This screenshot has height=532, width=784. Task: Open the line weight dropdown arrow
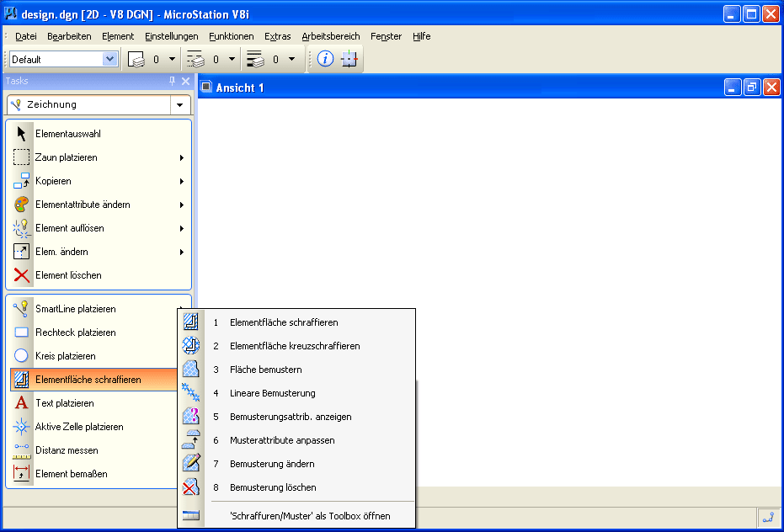(291, 59)
